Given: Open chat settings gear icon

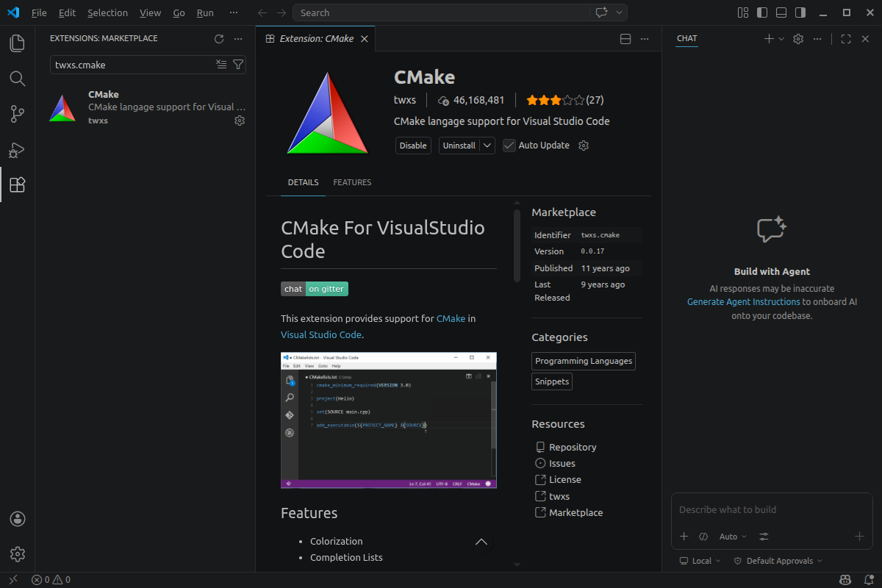Looking at the screenshot, I should tap(798, 38).
